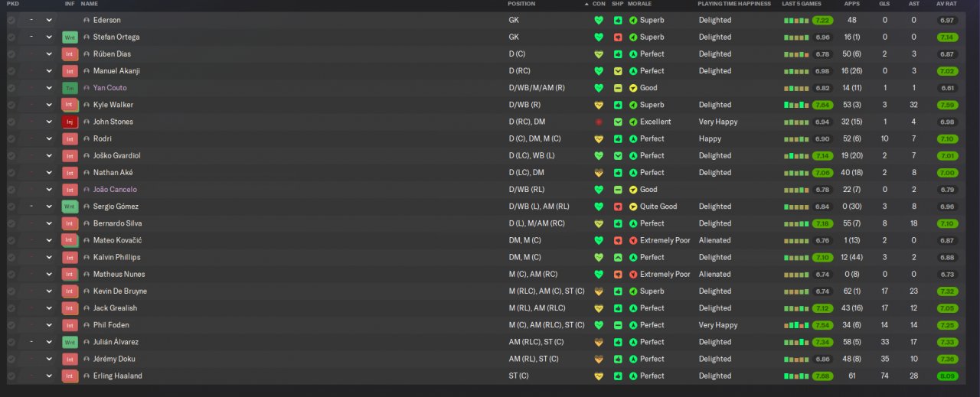
Task: Open the picked-position dropdown for Manuel Akanji
Action: click(49, 71)
